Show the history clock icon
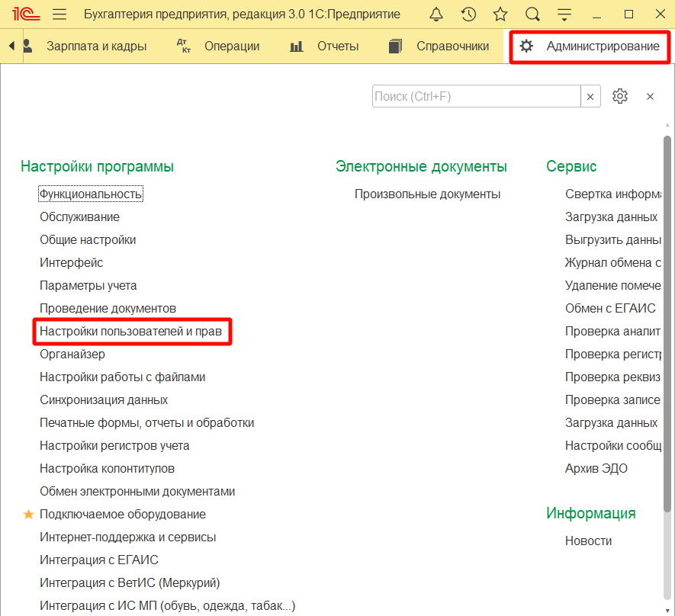675x616 pixels. [468, 14]
